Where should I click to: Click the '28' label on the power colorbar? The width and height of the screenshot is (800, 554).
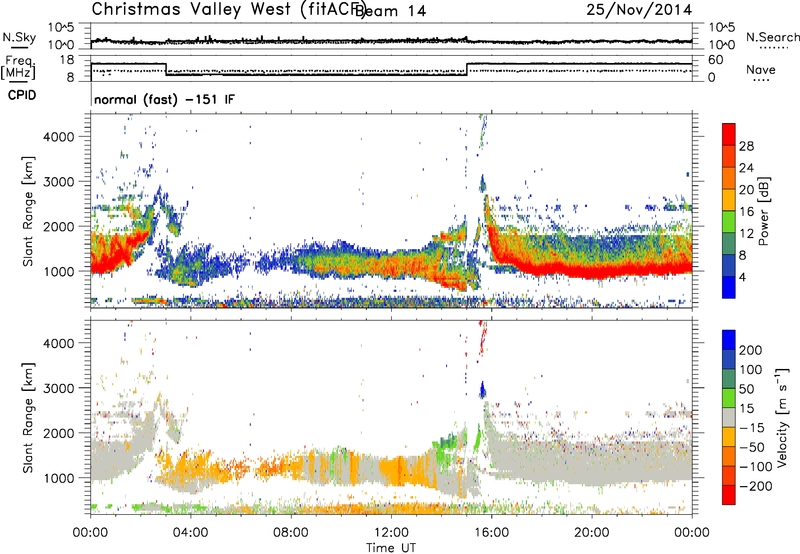[x=746, y=146]
